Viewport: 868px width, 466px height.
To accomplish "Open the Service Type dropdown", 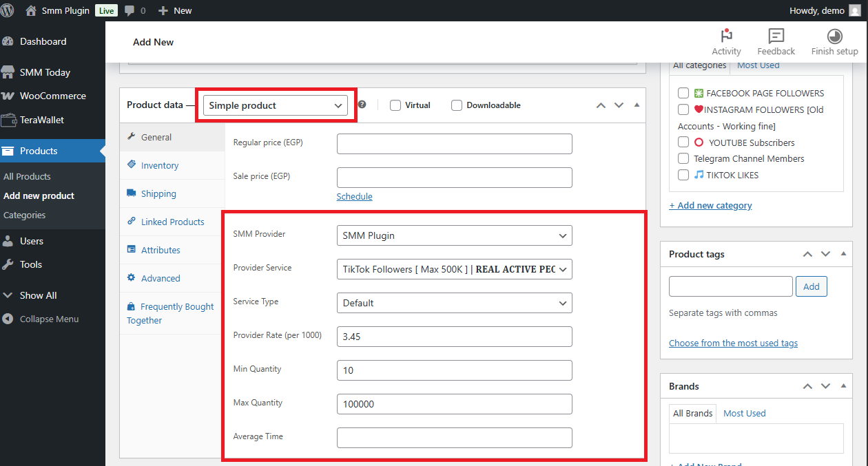I will 454,303.
